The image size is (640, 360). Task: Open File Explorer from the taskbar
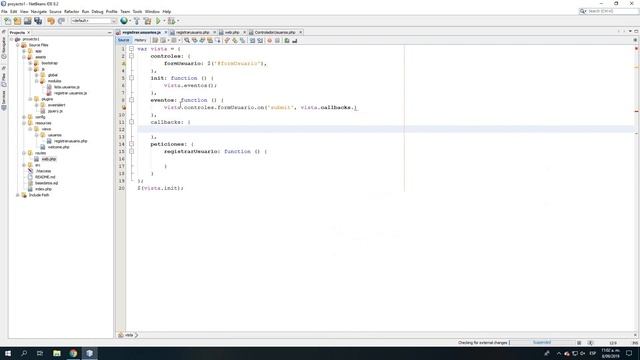(x=57, y=353)
